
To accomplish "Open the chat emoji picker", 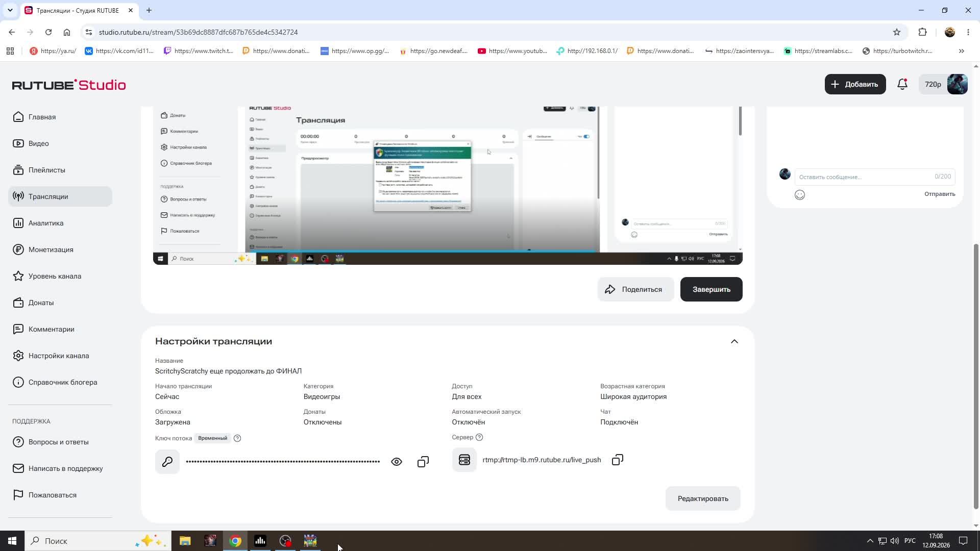I will pos(800,194).
